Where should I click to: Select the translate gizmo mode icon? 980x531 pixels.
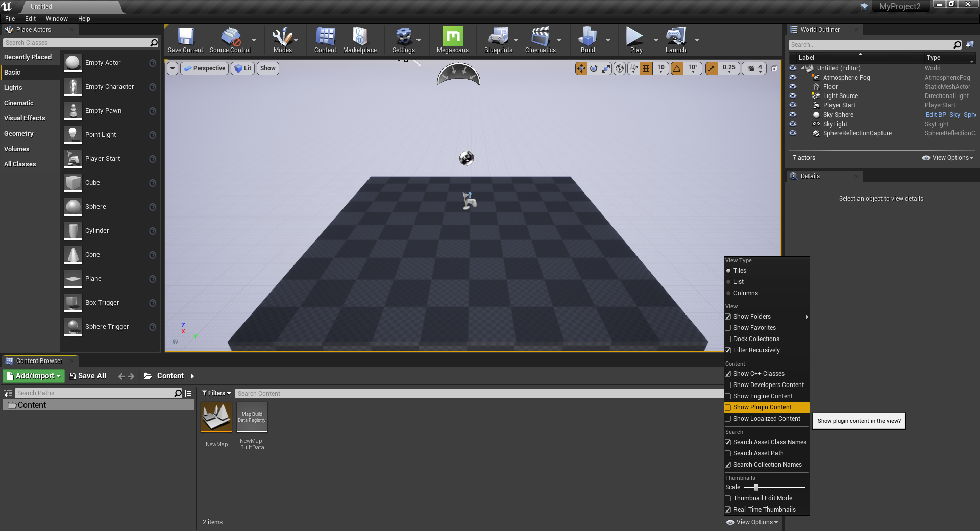(x=581, y=68)
